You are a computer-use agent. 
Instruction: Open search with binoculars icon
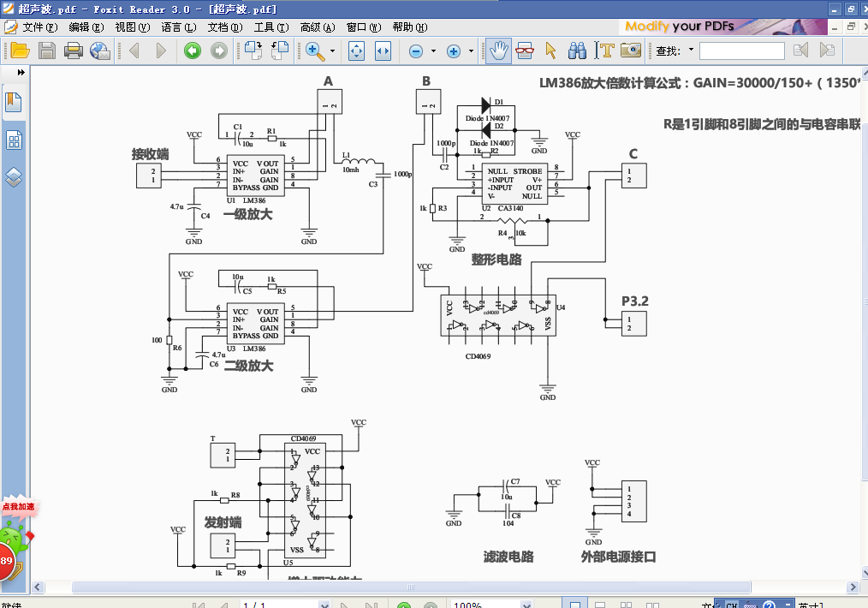tap(577, 51)
